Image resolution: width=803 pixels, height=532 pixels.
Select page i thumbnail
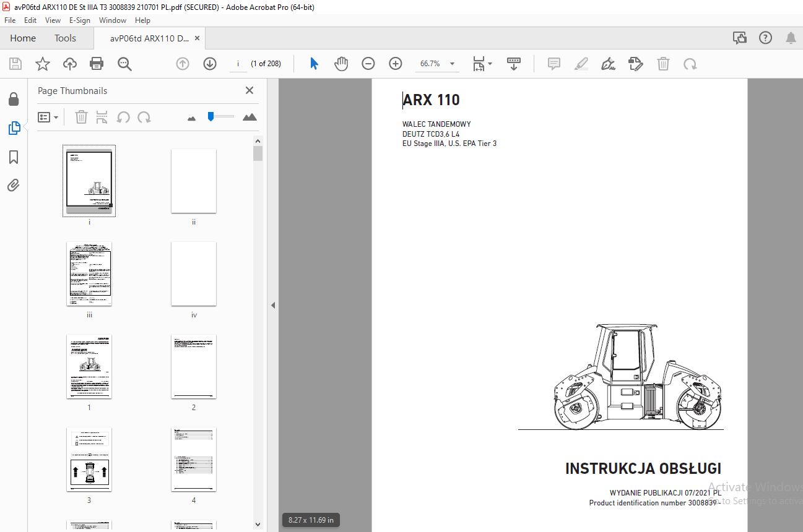(89, 181)
